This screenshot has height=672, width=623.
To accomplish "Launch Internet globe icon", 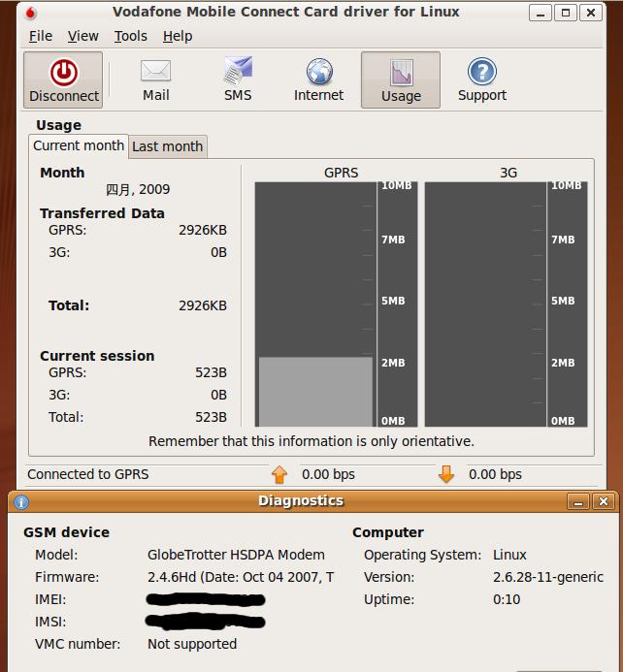I will point(319,71).
